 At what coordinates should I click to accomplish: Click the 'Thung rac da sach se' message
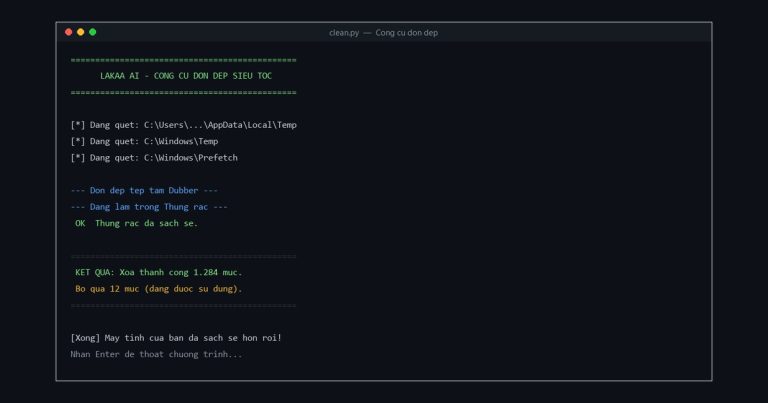(x=146, y=223)
